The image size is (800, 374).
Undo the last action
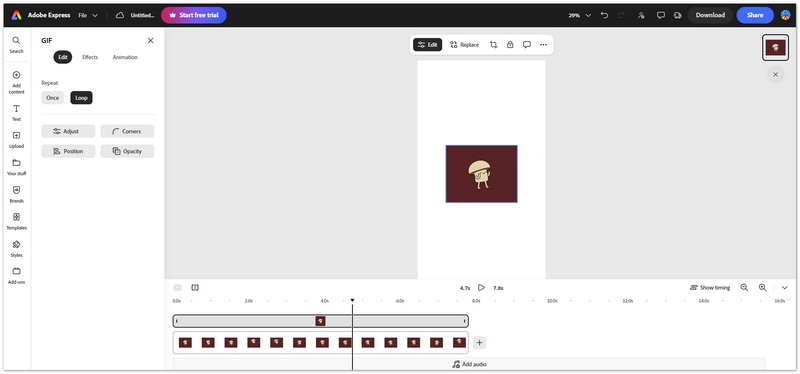pos(605,15)
